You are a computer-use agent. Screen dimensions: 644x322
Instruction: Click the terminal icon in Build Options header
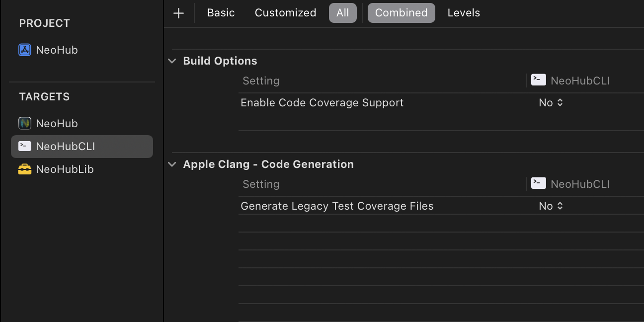click(539, 80)
